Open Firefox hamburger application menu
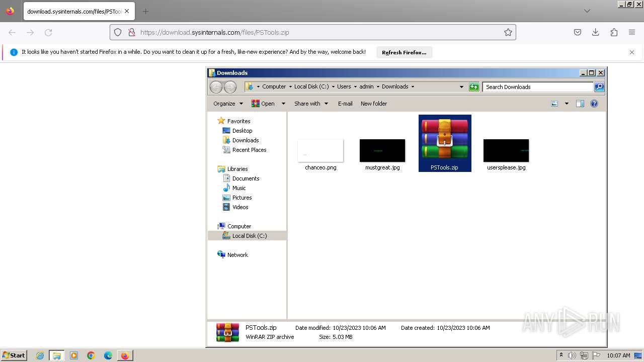Viewport: 644px width, 362px height. pyautogui.click(x=632, y=32)
